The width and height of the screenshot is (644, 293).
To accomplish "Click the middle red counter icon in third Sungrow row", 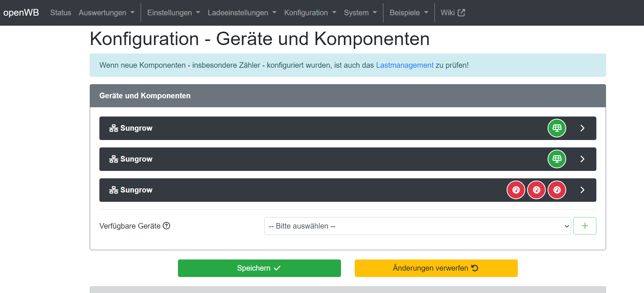I will [x=536, y=190].
